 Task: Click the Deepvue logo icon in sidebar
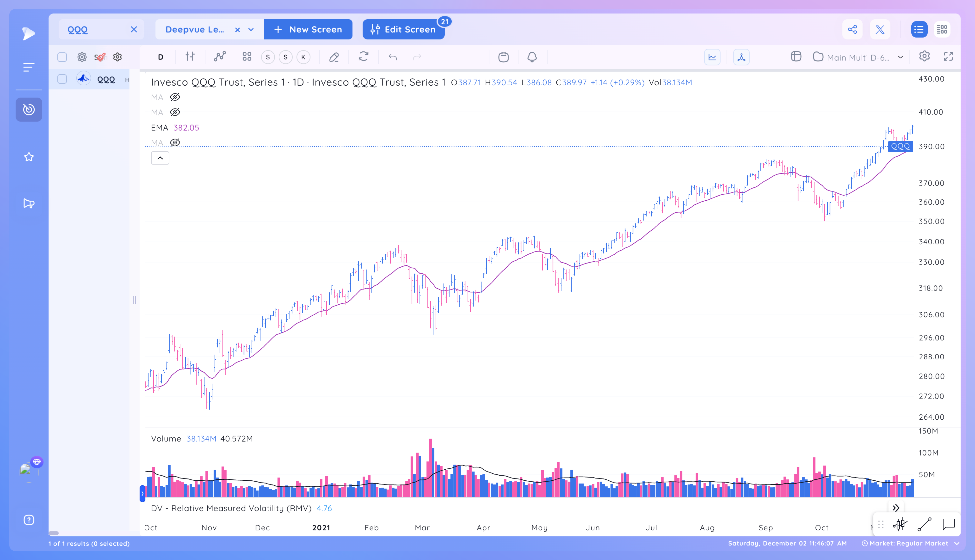click(x=28, y=34)
